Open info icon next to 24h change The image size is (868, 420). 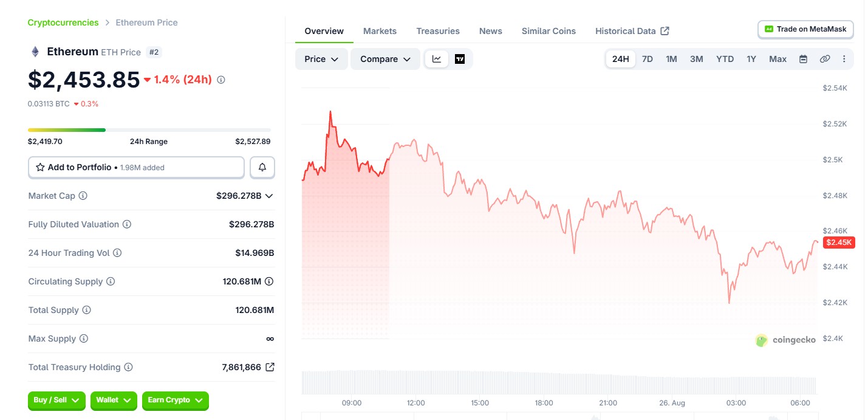tap(221, 80)
